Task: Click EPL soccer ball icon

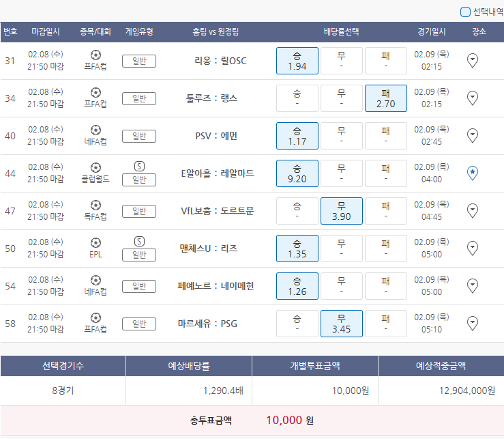Action: click(95, 242)
